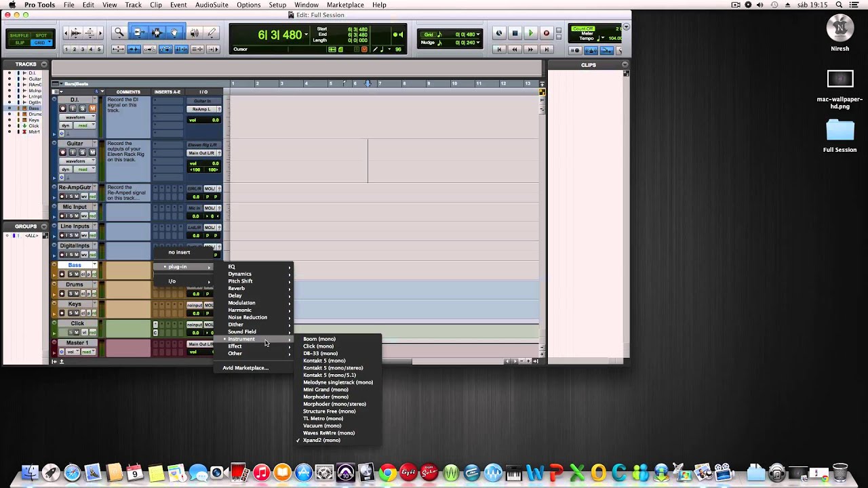Solo the Guitar track
The height and width of the screenshot is (488, 868).
(x=83, y=152)
